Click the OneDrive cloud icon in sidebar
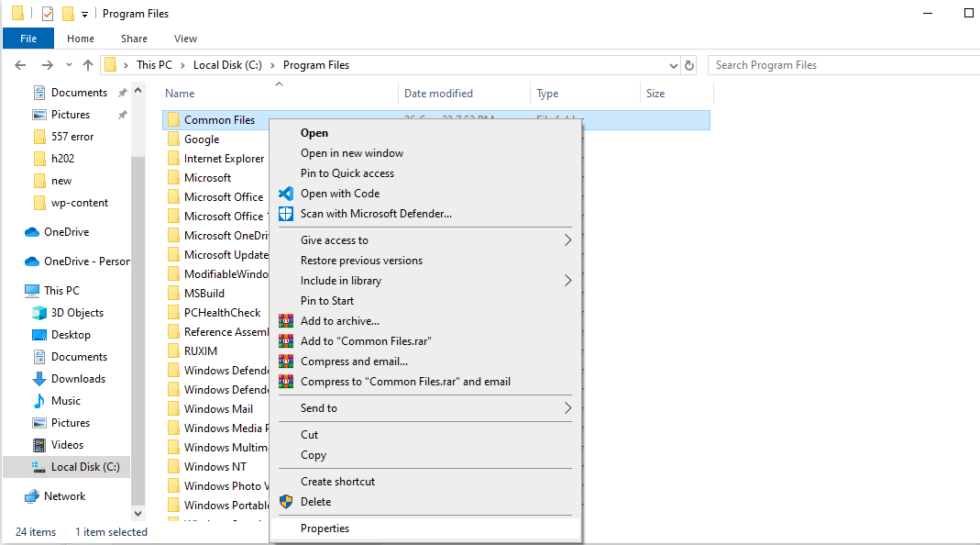980x545 pixels. tap(32, 232)
